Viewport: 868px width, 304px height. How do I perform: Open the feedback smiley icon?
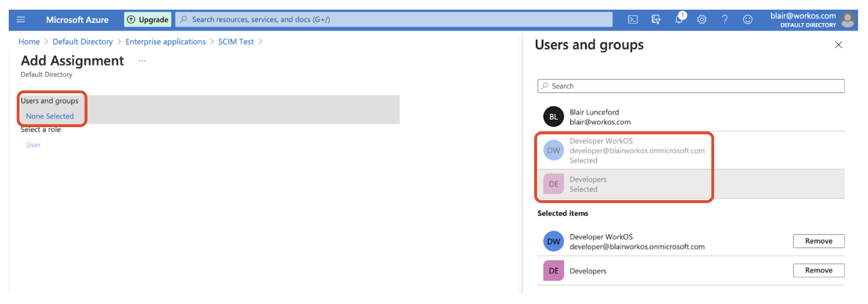[747, 20]
